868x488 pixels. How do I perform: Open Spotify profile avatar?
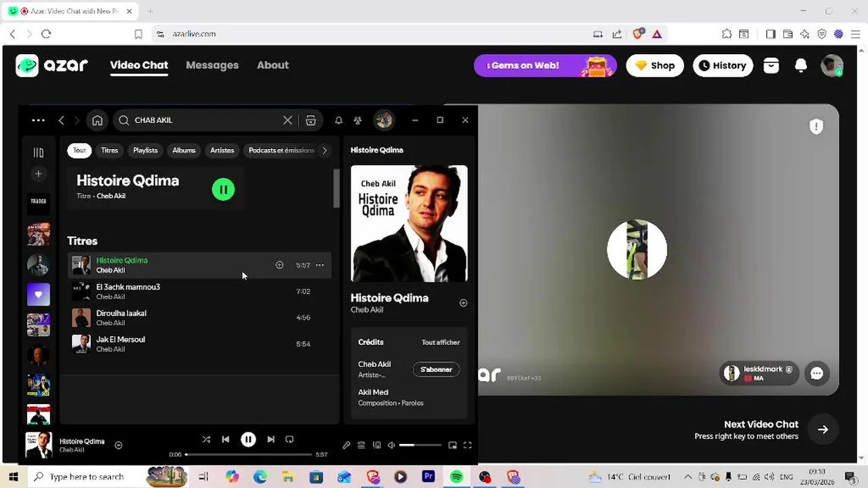point(384,120)
